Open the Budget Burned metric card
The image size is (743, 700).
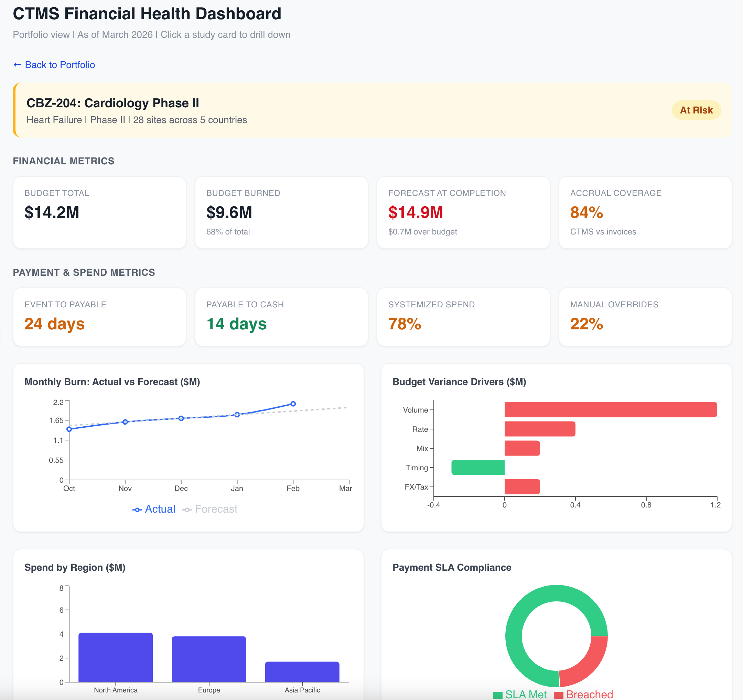click(281, 212)
